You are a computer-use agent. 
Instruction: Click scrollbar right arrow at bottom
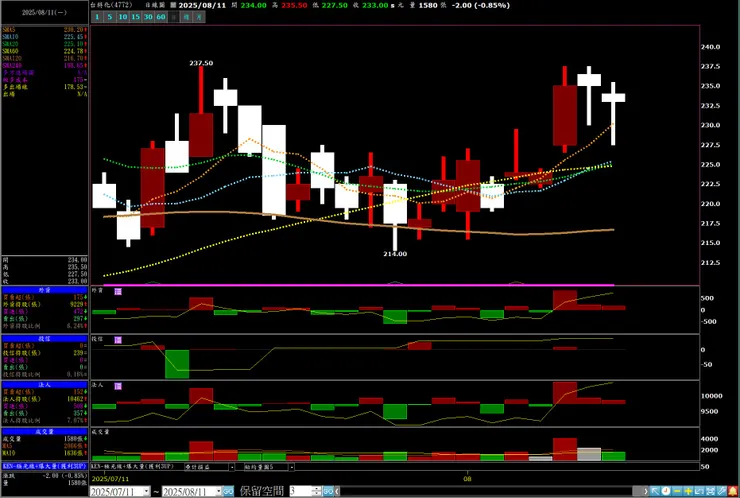pos(646,491)
